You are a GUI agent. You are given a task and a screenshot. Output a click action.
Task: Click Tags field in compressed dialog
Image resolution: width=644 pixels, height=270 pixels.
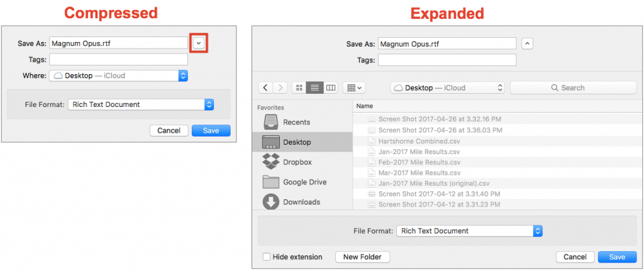118,60
